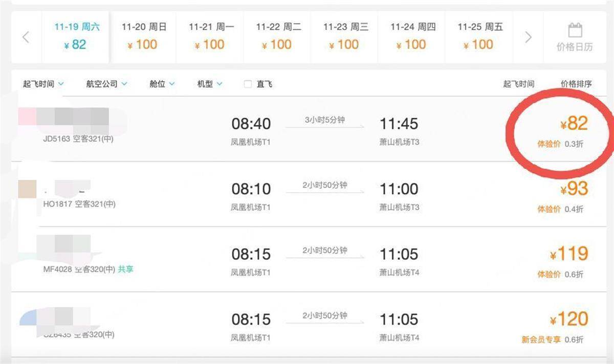
Task: Choose the 11-22 周二 date tab
Action: (277, 37)
